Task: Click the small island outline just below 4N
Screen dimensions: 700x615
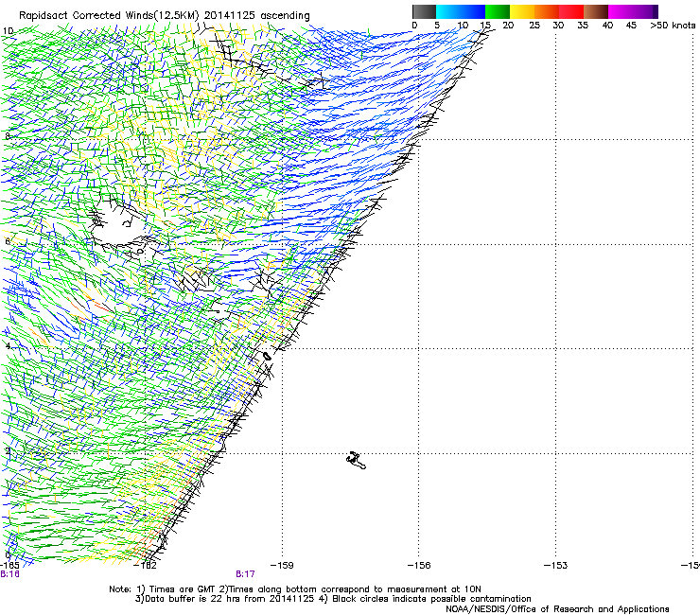Action: point(267,357)
